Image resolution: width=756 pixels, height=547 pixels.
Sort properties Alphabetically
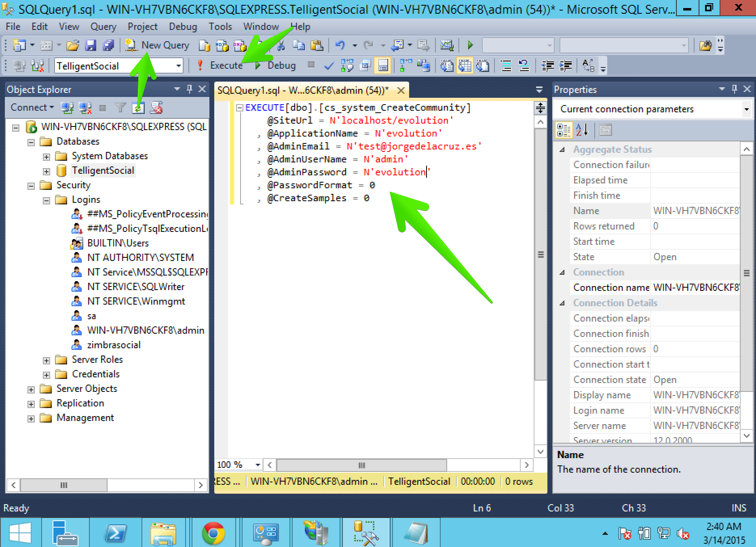click(x=582, y=130)
